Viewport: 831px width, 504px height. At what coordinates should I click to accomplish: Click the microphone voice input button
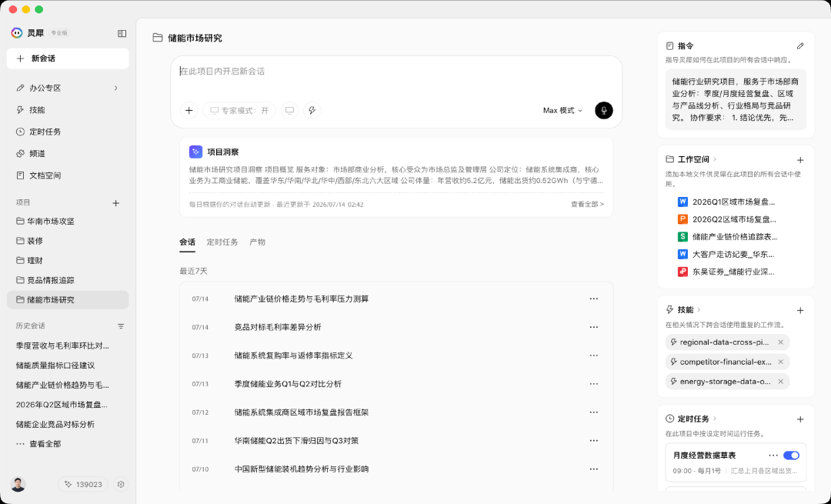[x=604, y=110]
